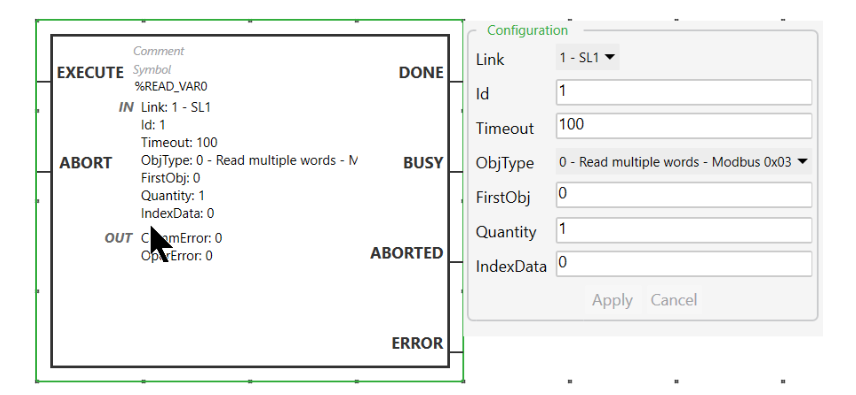Open the ObjType dropdown in Configuration
856x395 pixels.
coord(683,162)
